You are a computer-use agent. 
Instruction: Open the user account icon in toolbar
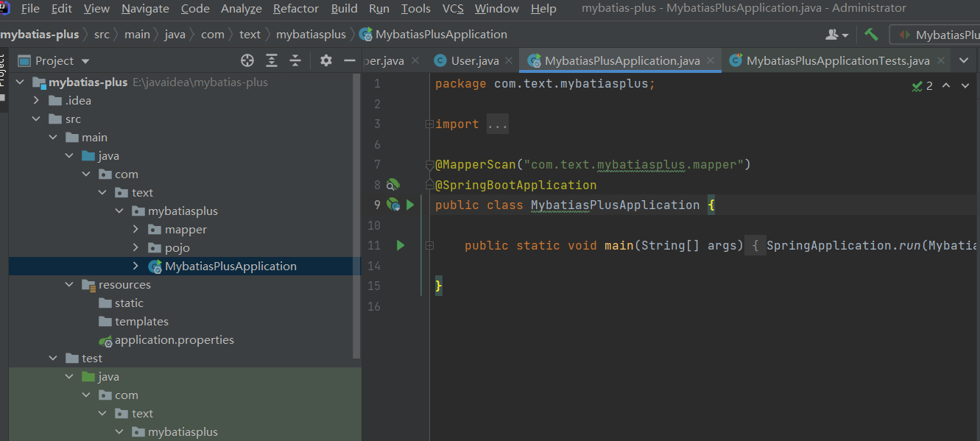[x=837, y=35]
